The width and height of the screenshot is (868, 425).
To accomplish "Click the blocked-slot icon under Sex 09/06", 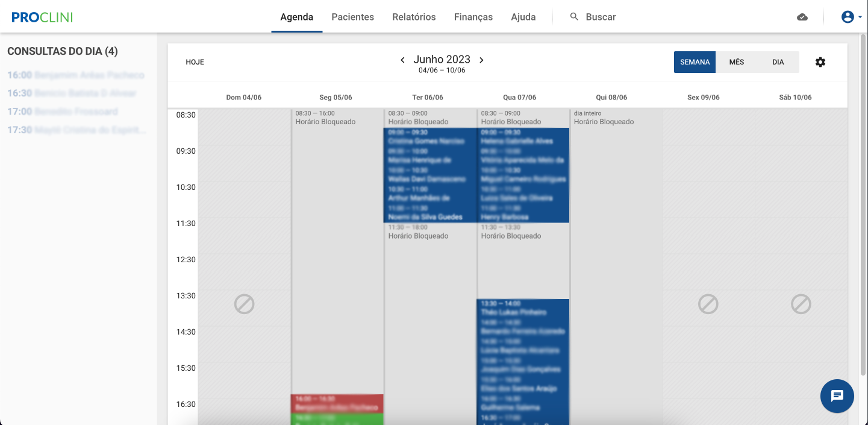I will [707, 304].
